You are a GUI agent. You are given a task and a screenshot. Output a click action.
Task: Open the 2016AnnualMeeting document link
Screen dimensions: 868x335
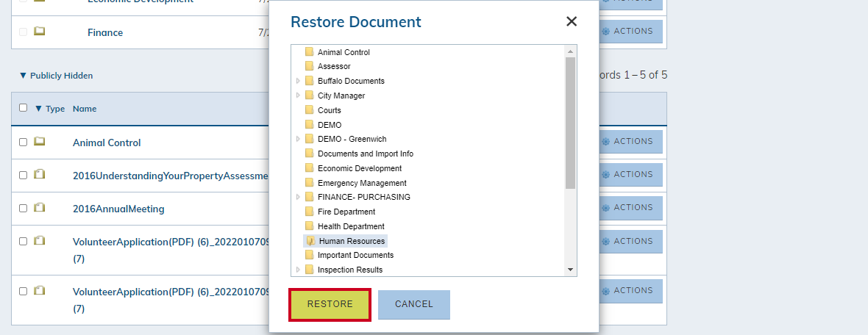click(118, 209)
